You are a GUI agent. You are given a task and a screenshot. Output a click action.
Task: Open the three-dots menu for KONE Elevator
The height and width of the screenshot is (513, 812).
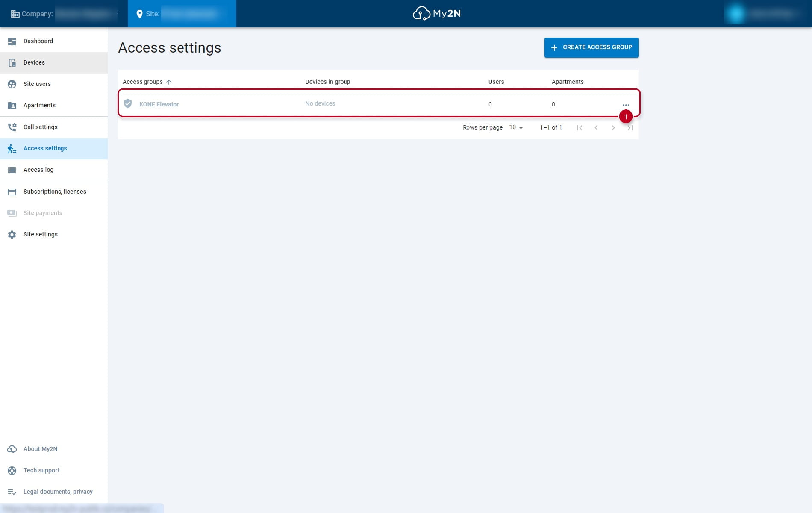[626, 105]
